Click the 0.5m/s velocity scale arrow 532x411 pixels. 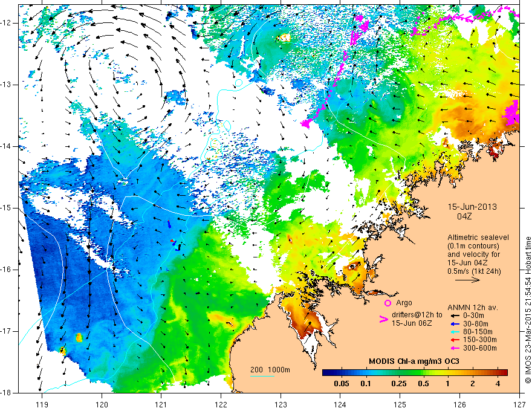point(467,280)
